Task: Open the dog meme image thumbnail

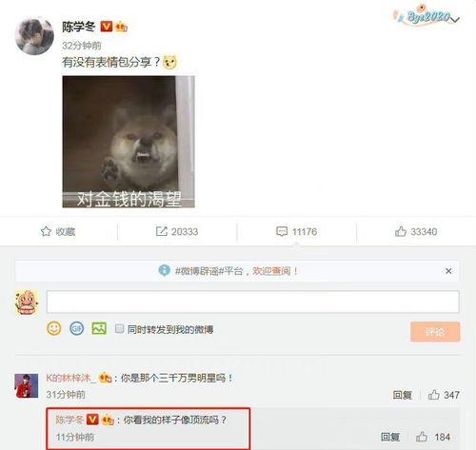Action: click(x=129, y=142)
